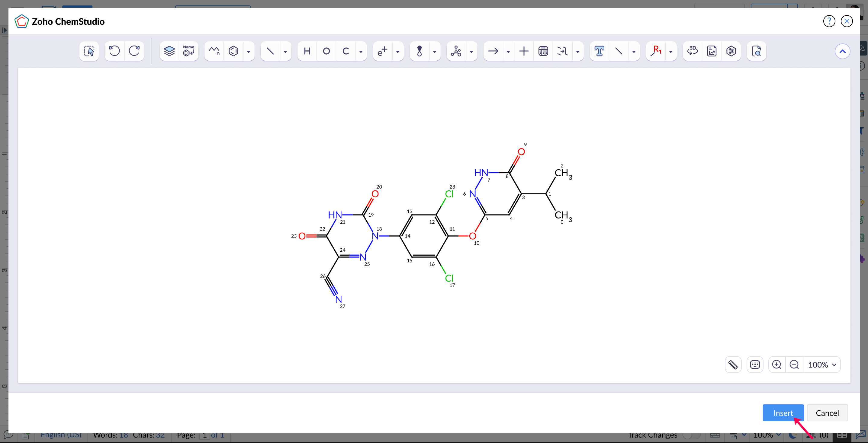This screenshot has width=868, height=443.
Task: Select the chain bond tool
Action: pyautogui.click(x=214, y=51)
